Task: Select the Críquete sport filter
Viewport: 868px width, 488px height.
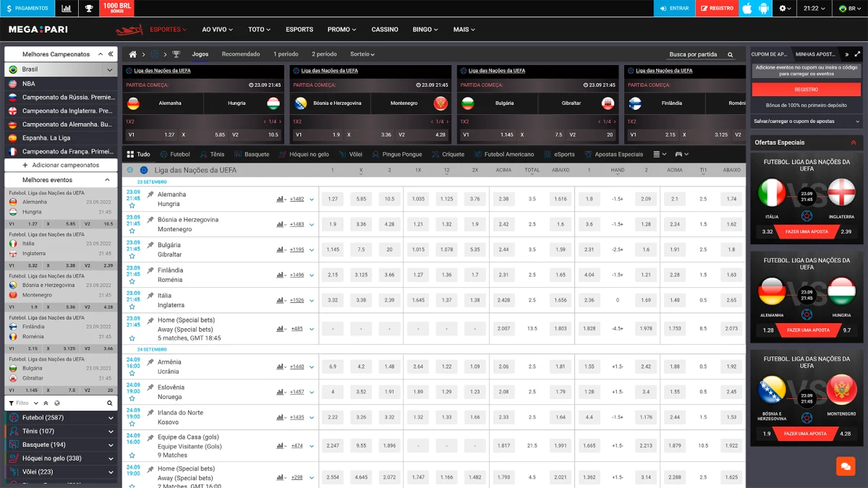Action: (x=448, y=154)
